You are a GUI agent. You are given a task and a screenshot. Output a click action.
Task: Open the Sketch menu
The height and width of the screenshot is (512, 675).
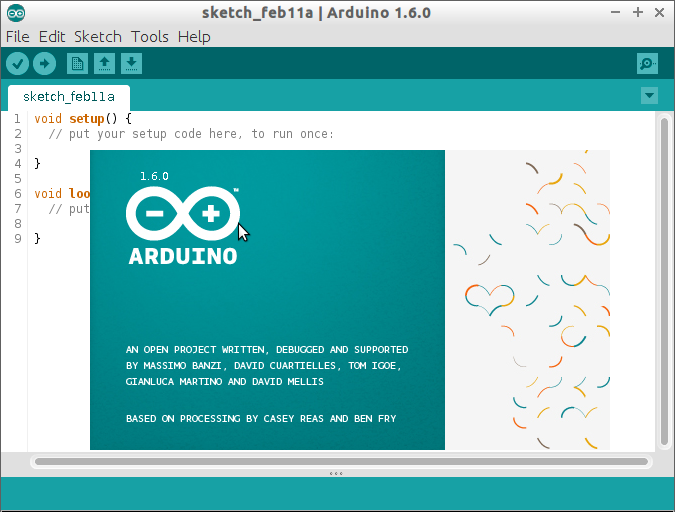pos(98,37)
